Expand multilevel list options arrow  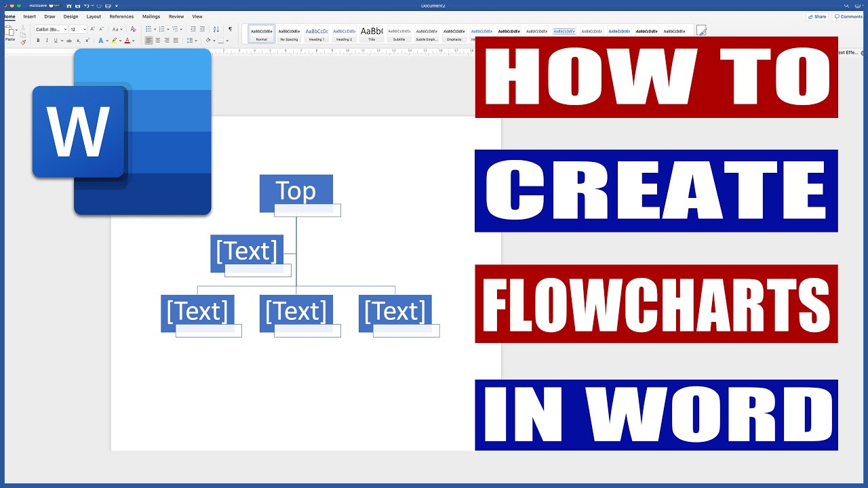(181, 29)
